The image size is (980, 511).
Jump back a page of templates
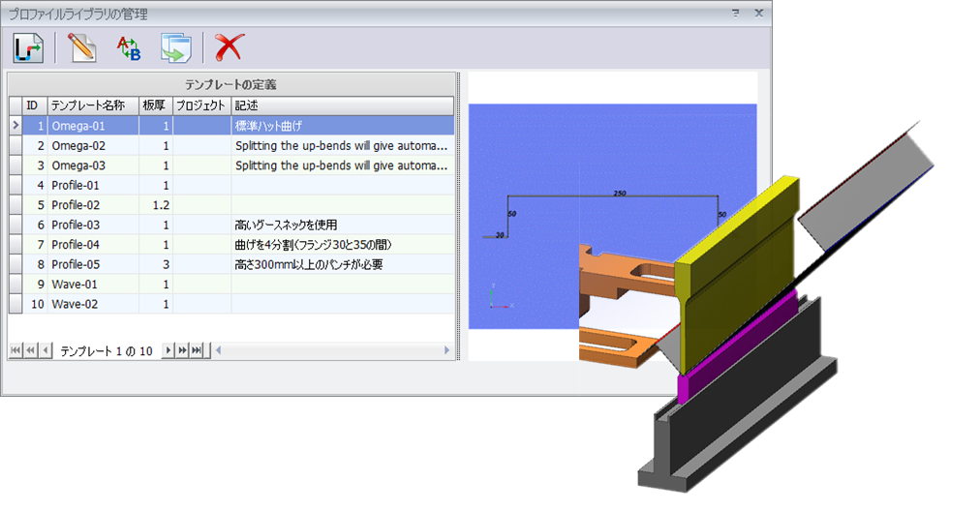[31, 350]
